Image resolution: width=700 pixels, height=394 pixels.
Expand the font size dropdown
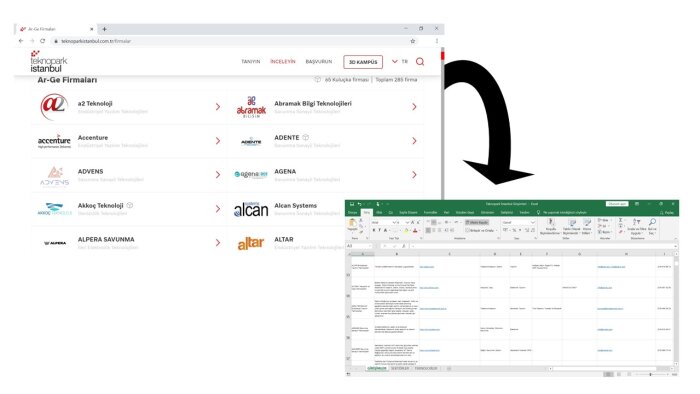(x=407, y=222)
